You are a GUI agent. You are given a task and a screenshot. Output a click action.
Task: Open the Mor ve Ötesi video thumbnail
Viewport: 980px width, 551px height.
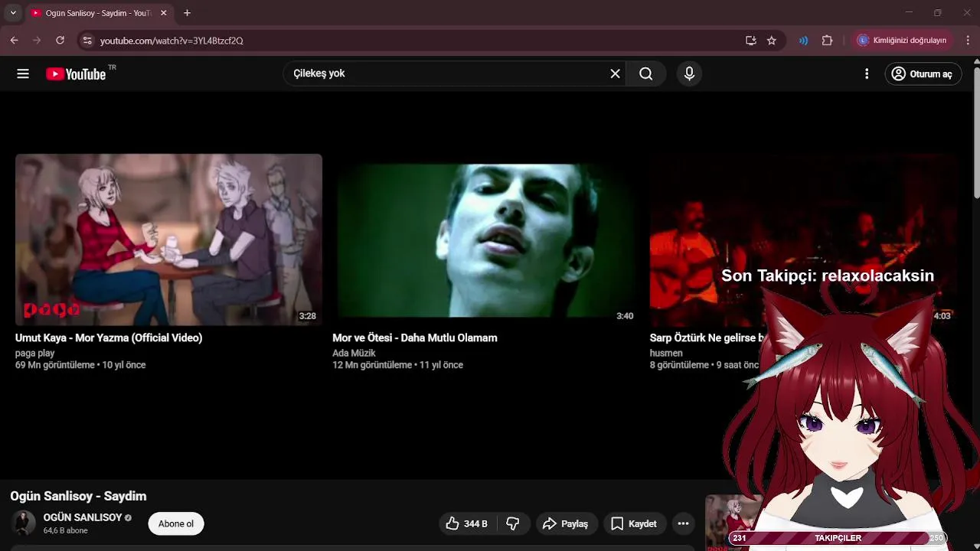coord(486,240)
